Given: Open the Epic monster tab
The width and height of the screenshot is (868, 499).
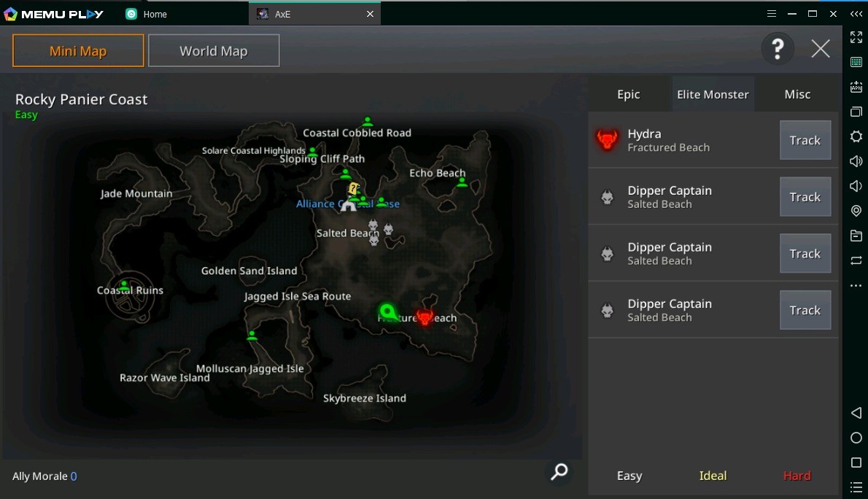Looking at the screenshot, I should coord(628,94).
